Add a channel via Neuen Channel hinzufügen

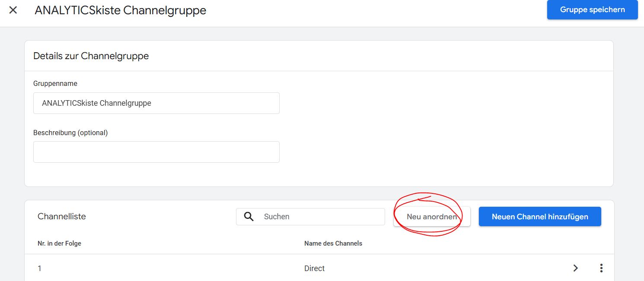pyautogui.click(x=539, y=217)
